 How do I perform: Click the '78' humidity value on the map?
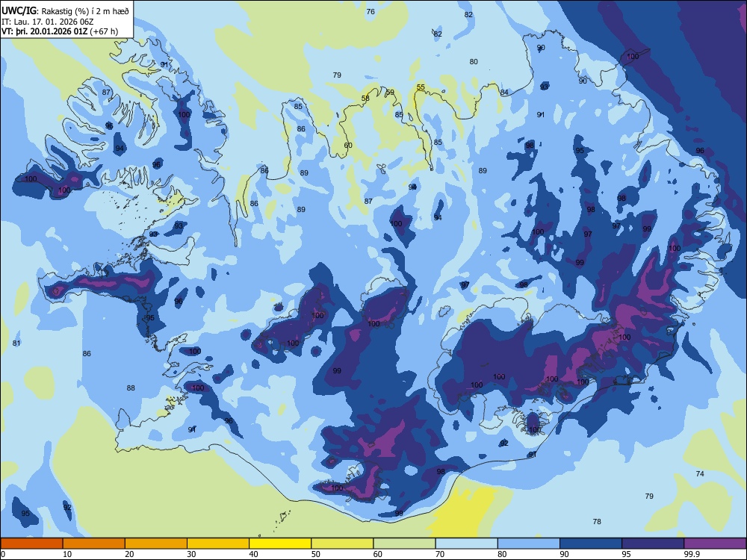click(597, 522)
